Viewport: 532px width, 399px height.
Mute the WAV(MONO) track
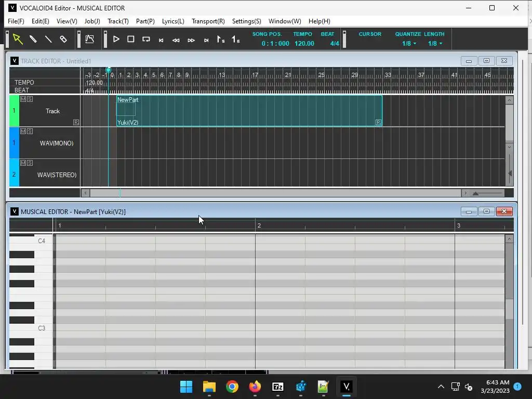(23, 131)
